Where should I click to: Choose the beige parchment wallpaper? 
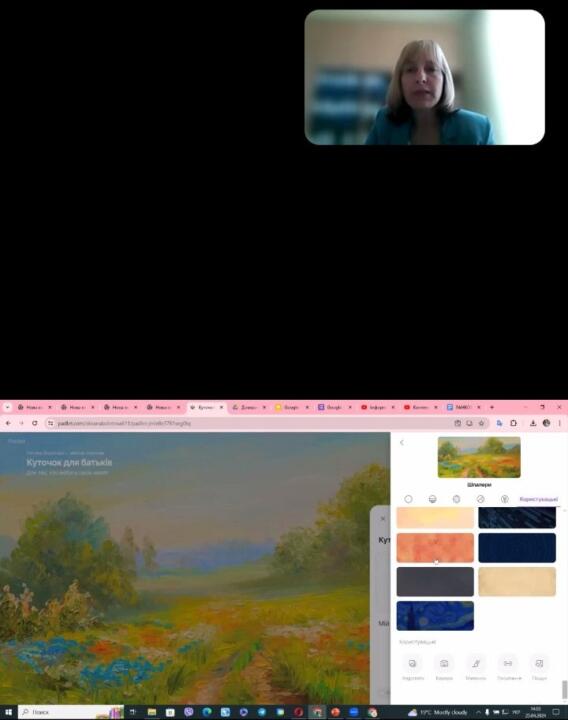tap(517, 581)
